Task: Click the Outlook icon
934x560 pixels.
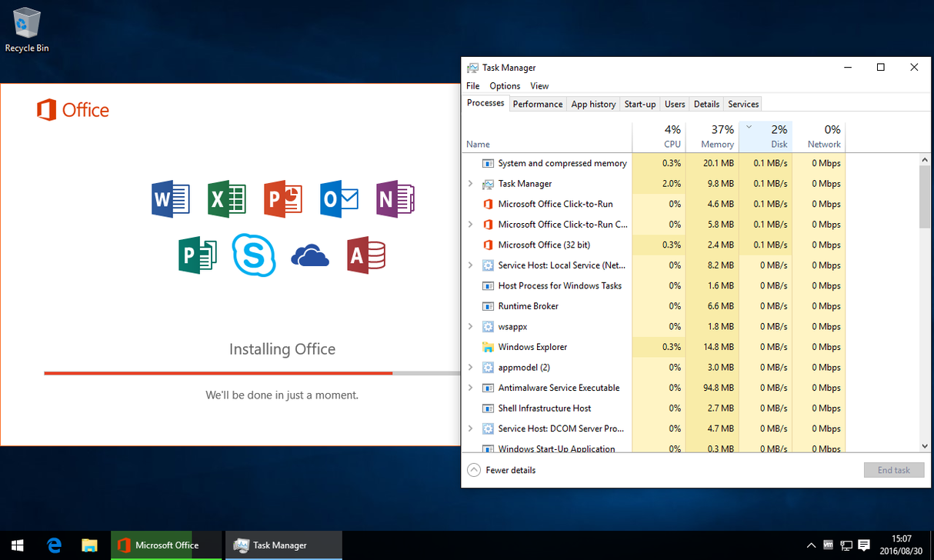Action: [x=339, y=199]
